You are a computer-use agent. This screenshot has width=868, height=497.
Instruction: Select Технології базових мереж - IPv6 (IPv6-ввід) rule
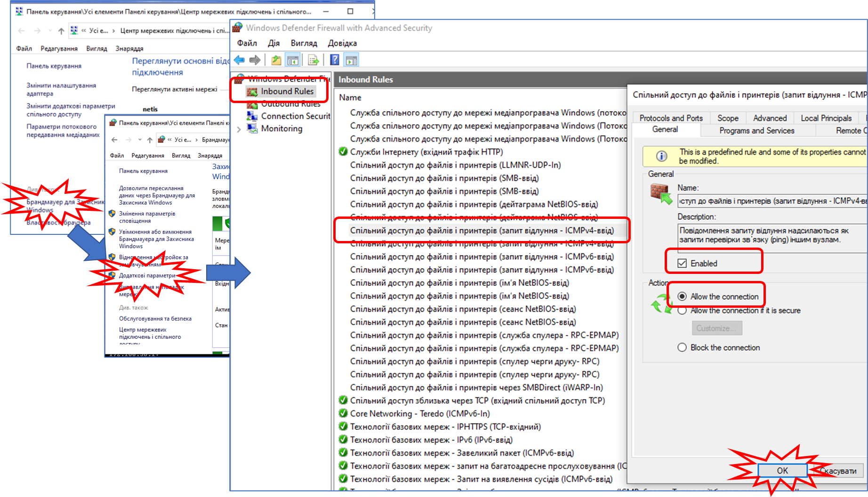tap(431, 440)
